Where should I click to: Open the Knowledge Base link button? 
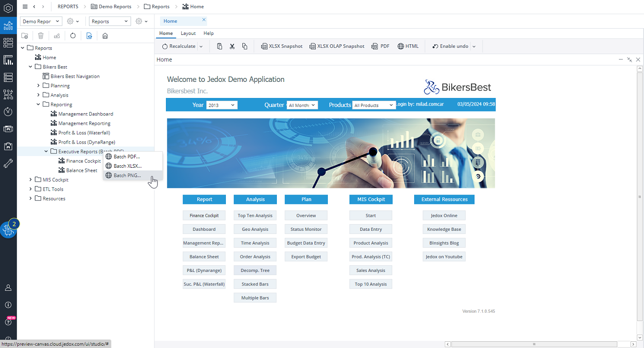[444, 229]
